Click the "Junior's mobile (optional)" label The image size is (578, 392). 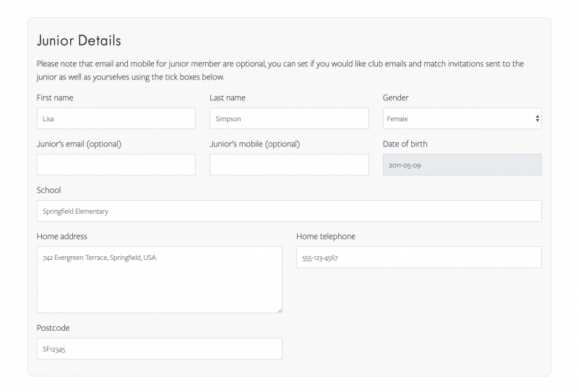click(254, 144)
